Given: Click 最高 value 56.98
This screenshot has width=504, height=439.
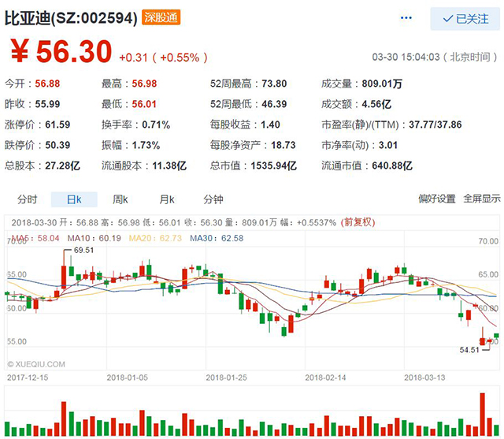Looking at the screenshot, I should coord(144,84).
